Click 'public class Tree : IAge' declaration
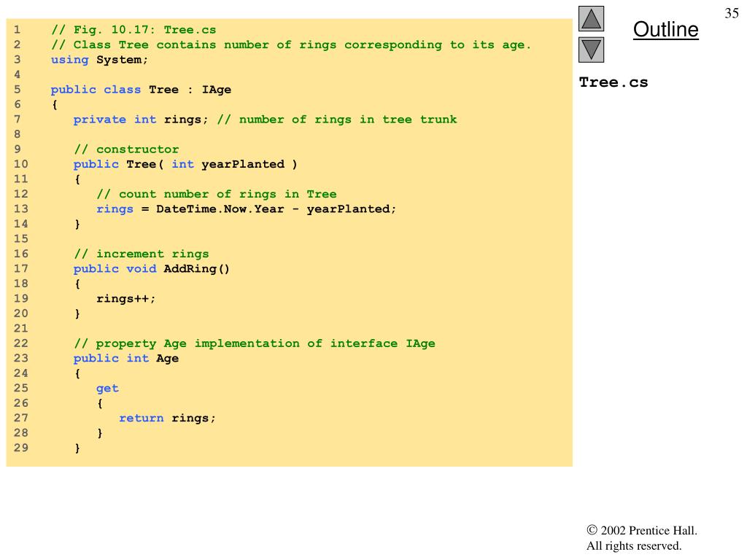The width and height of the screenshot is (747, 560). point(141,90)
